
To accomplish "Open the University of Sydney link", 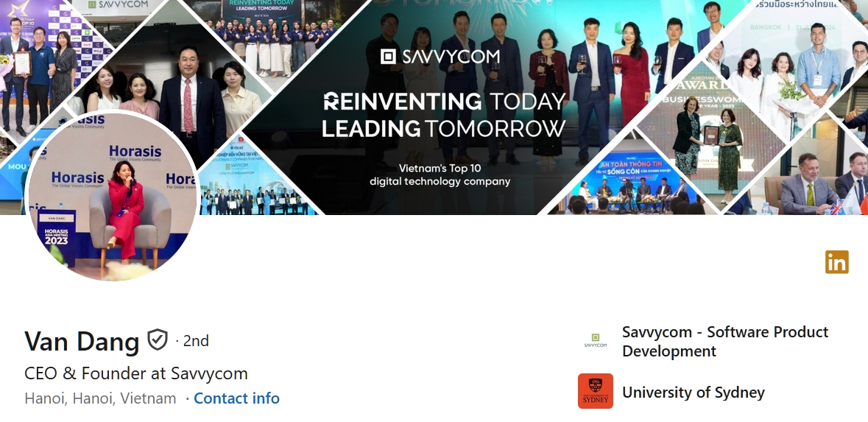I will click(x=693, y=392).
